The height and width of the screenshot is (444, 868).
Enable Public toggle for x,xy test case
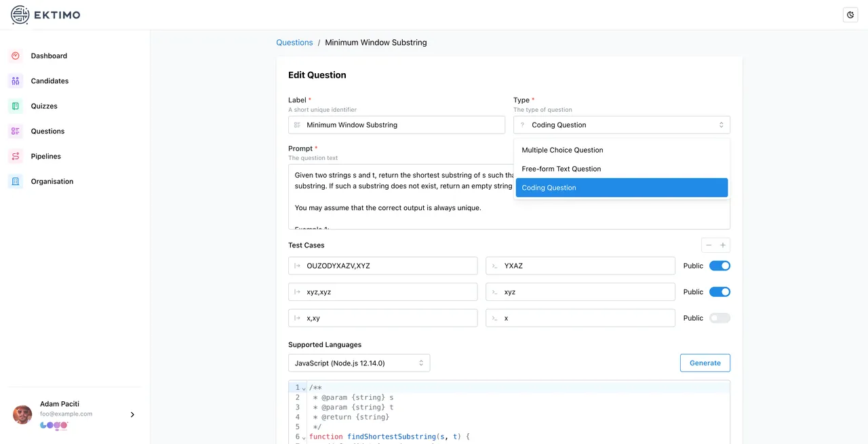coord(719,318)
